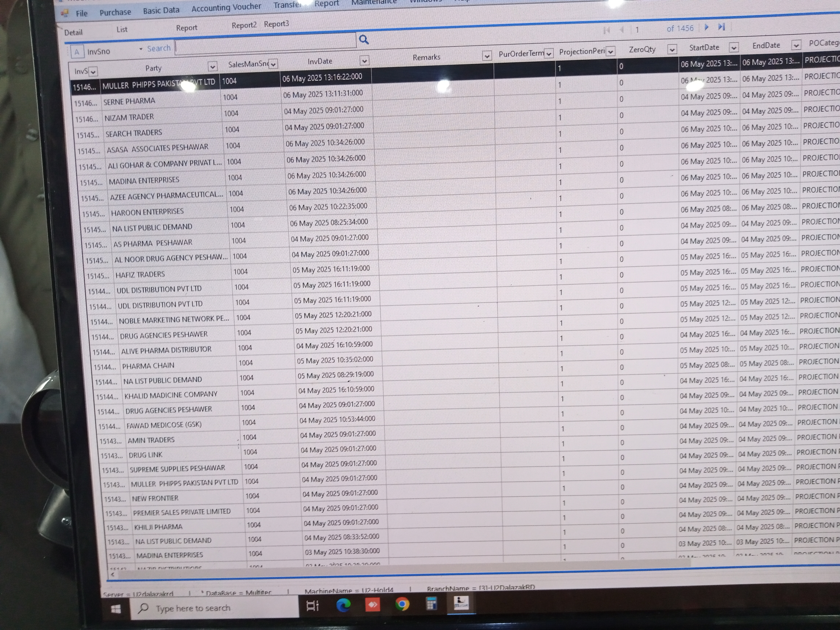Switch to the Detail tab
This screenshot has width=840, height=630.
coord(73,32)
